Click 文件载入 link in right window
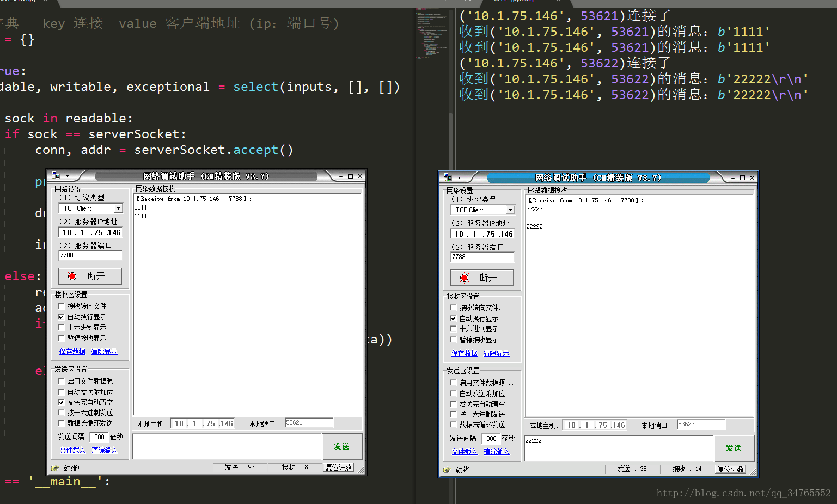This screenshot has height=504, width=837. (x=465, y=452)
